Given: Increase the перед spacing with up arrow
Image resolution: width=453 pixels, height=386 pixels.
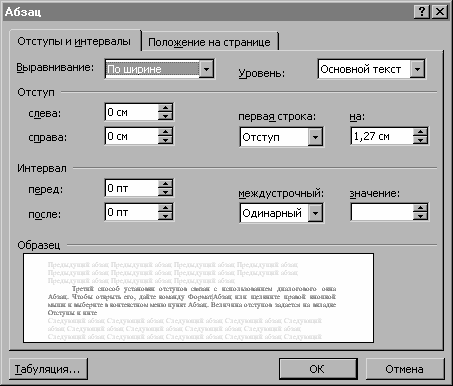Looking at the screenshot, I should (x=165, y=184).
